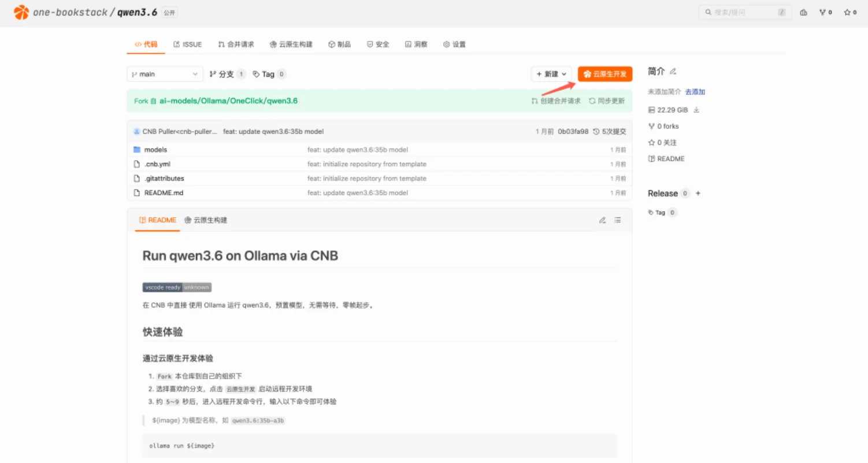Click the Run qwen3.6 on Ollama via CNB heading

click(240, 255)
